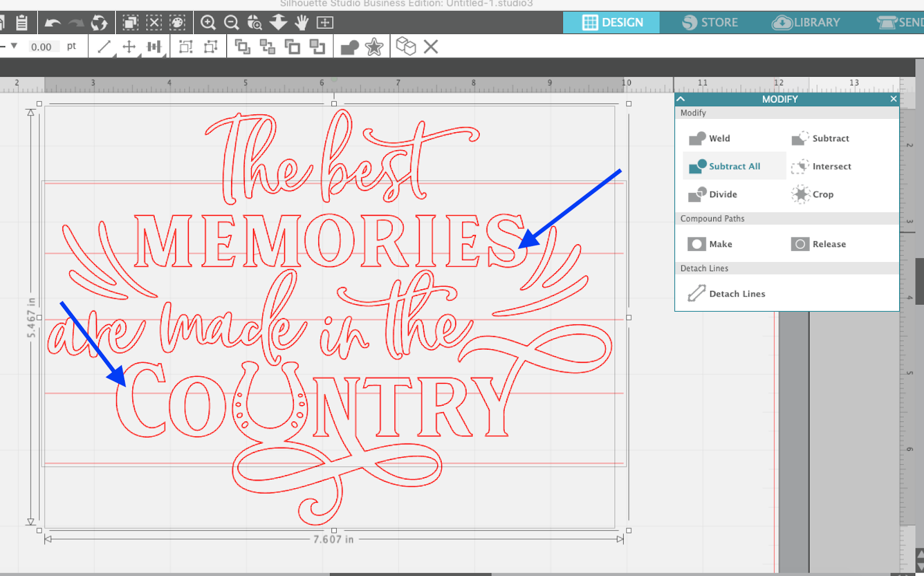The image size is (924, 576).
Task: Collapse the MODIFY panel with its chevron
Action: 681,99
